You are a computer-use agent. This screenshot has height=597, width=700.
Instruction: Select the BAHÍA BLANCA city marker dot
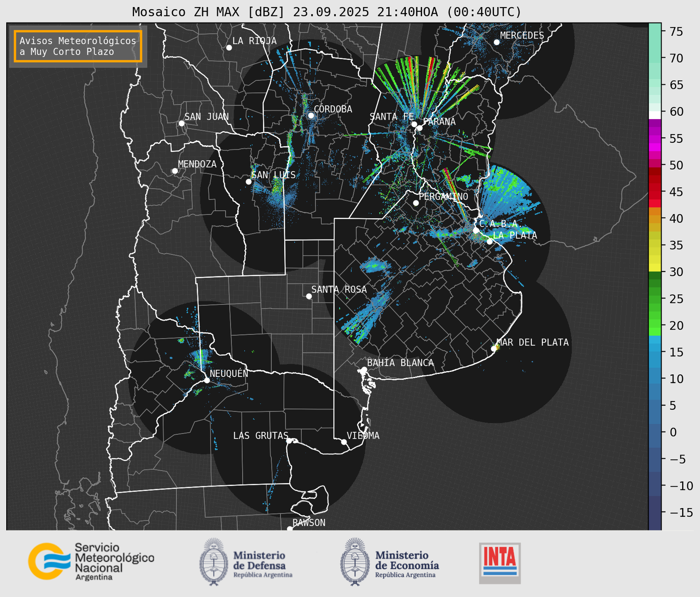pos(364,369)
